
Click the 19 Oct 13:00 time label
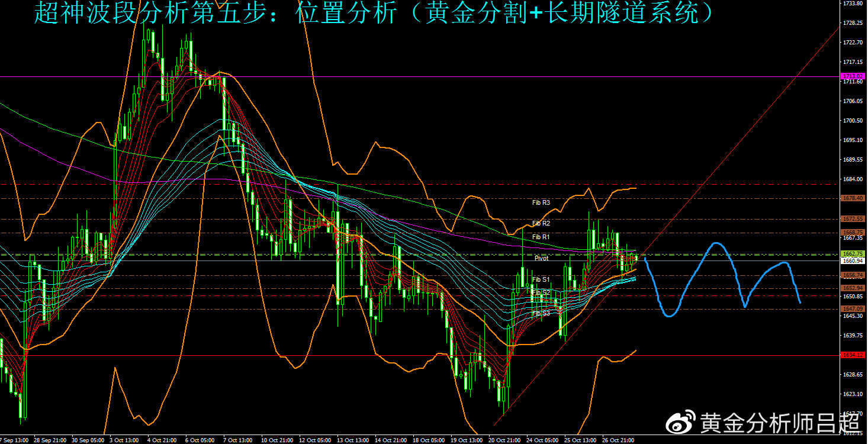465,440
